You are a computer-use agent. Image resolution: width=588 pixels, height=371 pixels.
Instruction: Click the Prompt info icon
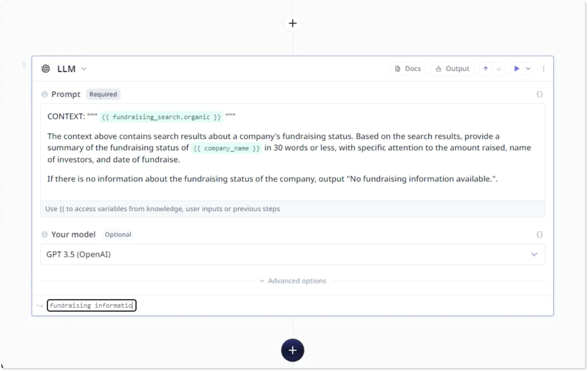[44, 94]
